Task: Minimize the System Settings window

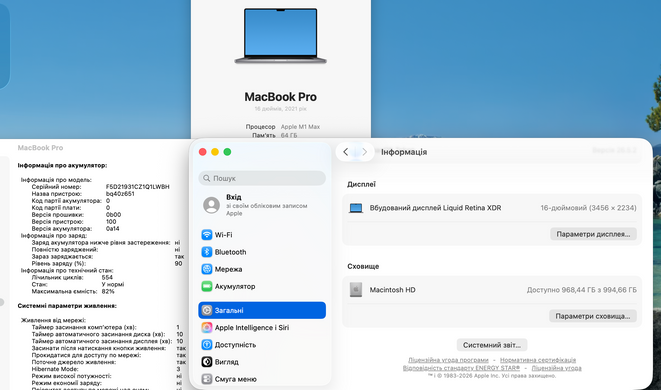Action: click(215, 152)
